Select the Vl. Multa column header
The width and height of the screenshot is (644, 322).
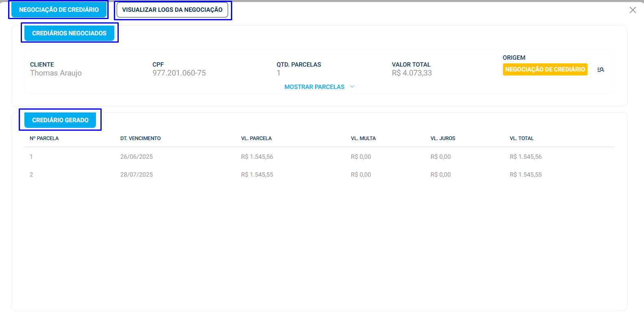(x=363, y=138)
